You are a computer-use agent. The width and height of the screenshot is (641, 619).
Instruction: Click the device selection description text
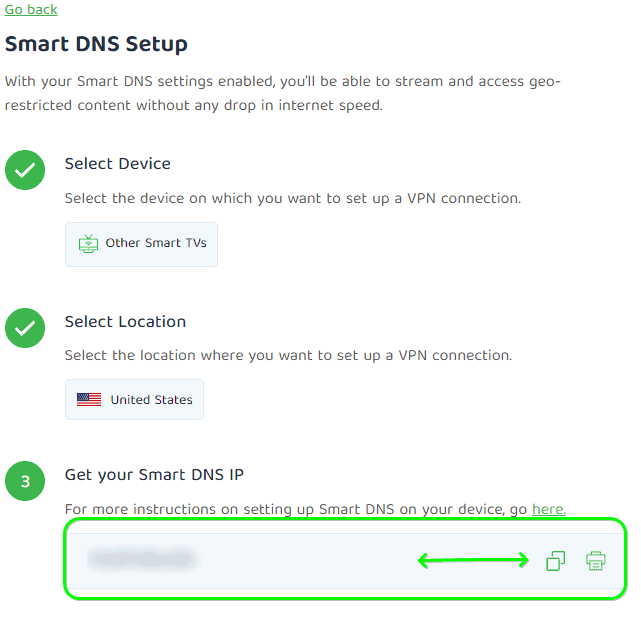292,198
